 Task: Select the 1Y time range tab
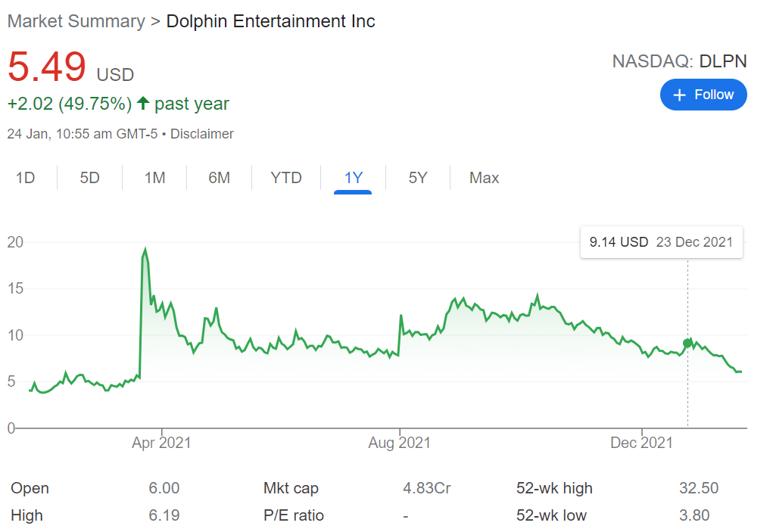click(353, 177)
